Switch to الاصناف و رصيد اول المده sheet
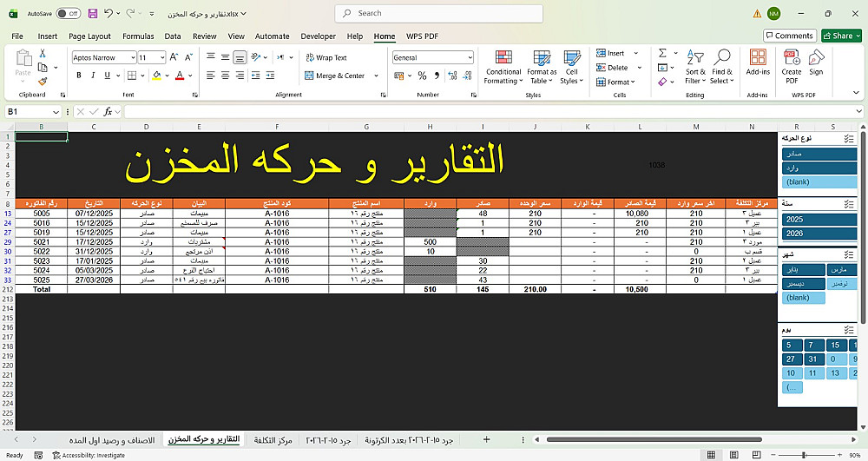Screen dimensions: 868x461 pyautogui.click(x=112, y=440)
